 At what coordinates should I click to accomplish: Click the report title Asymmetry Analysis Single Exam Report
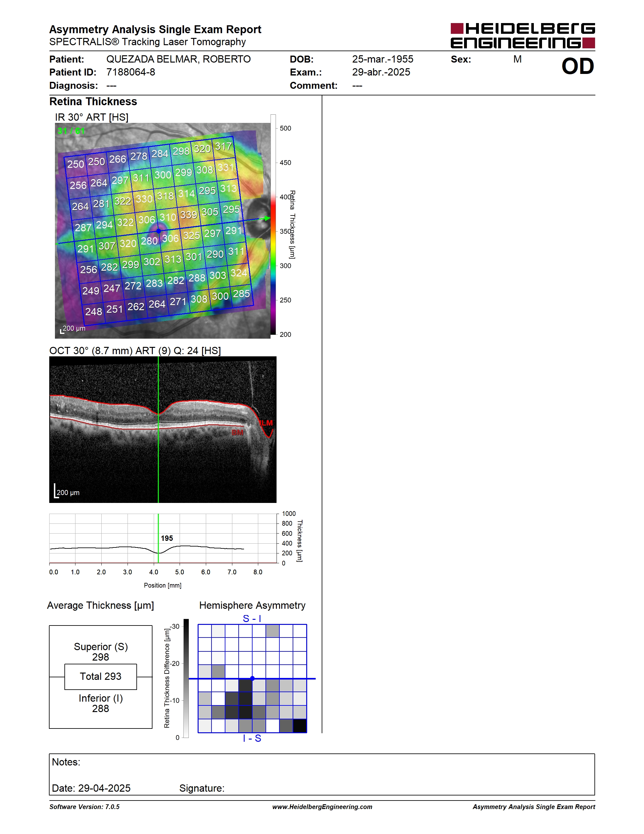point(155,29)
